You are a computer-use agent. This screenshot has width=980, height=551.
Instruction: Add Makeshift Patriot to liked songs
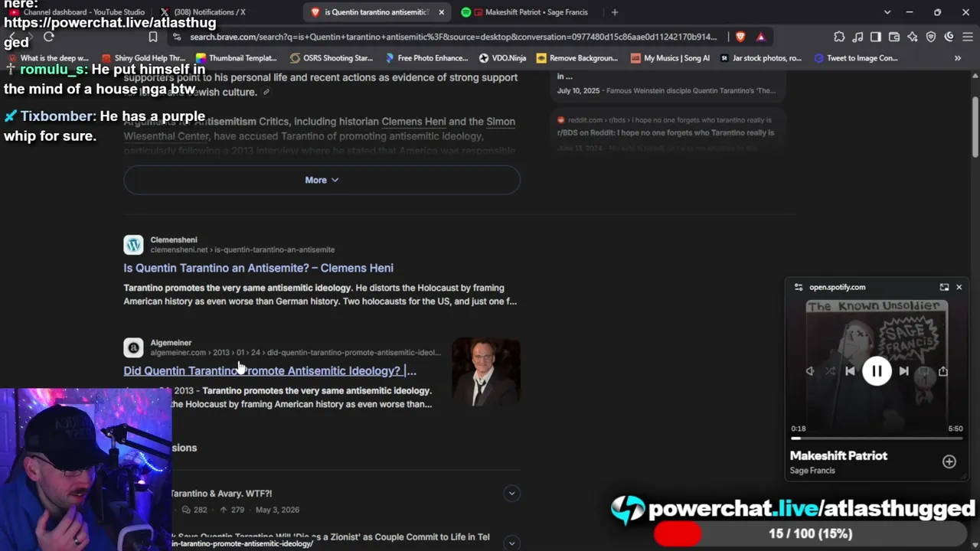click(949, 461)
